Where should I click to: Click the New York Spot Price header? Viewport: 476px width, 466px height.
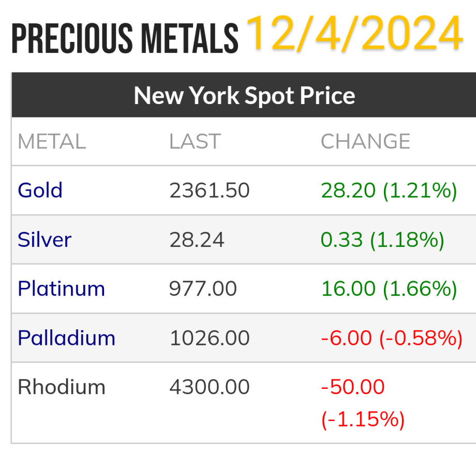coord(244,96)
